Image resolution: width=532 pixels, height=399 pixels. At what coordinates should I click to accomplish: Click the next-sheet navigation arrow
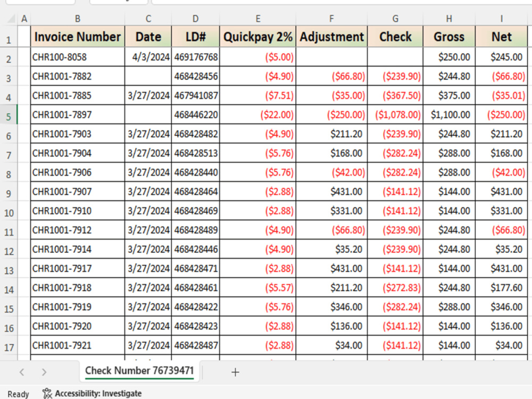click(44, 372)
